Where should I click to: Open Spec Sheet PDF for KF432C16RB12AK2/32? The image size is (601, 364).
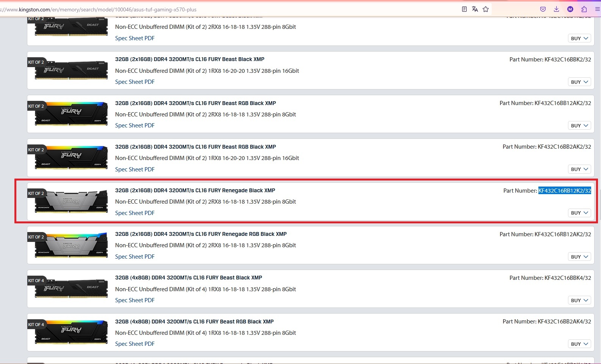coord(135,257)
